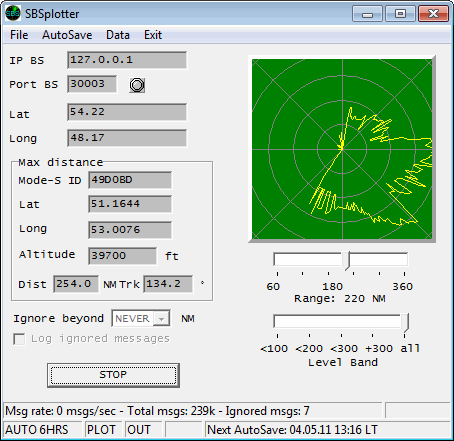454x441 pixels.
Task: Click the IP BS address field
Action: tap(127, 60)
